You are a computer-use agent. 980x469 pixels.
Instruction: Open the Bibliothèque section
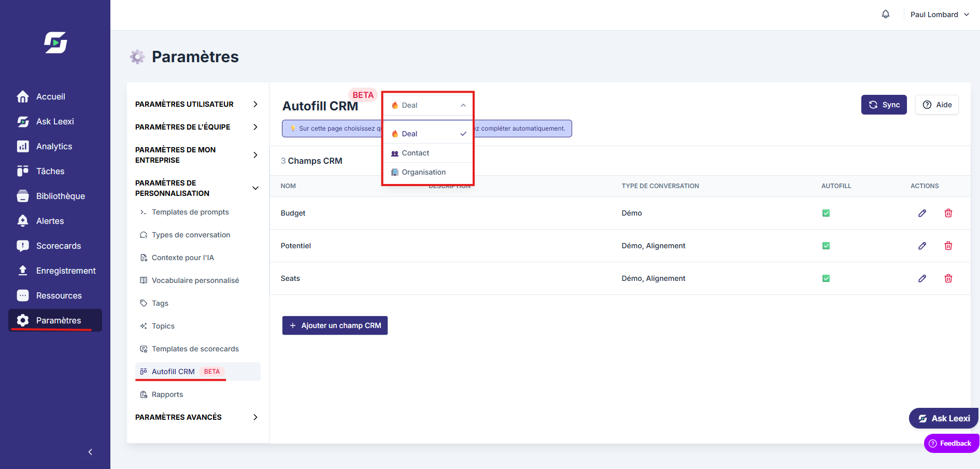pos(55,196)
